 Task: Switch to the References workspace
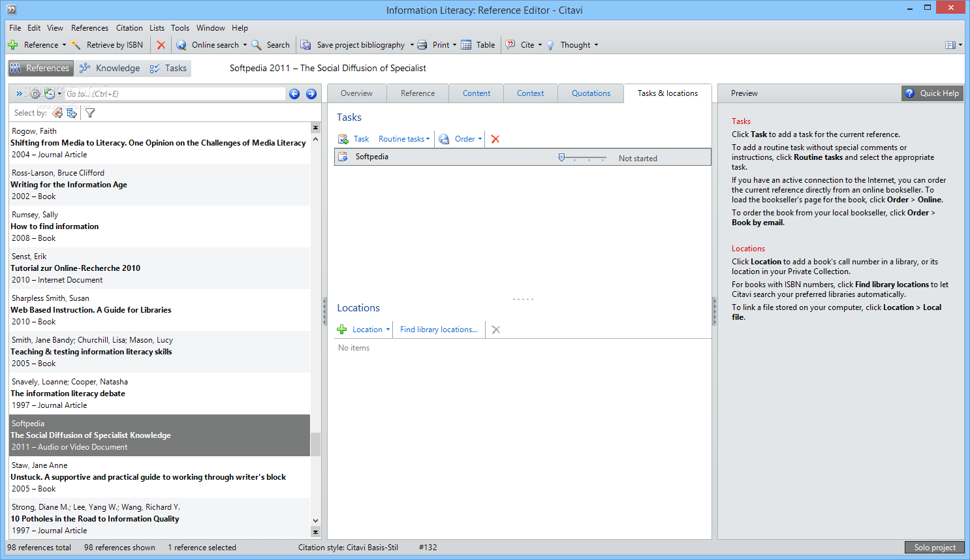tap(40, 68)
